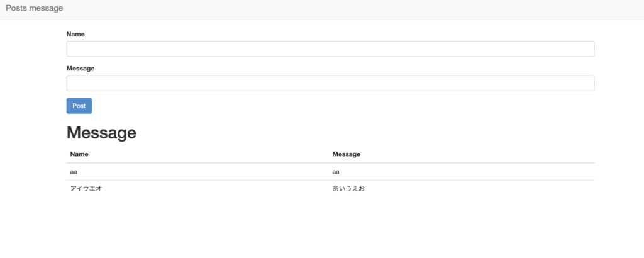This screenshot has height=258, width=644.
Task: Click the Message label above the second input
Action: [x=80, y=68]
